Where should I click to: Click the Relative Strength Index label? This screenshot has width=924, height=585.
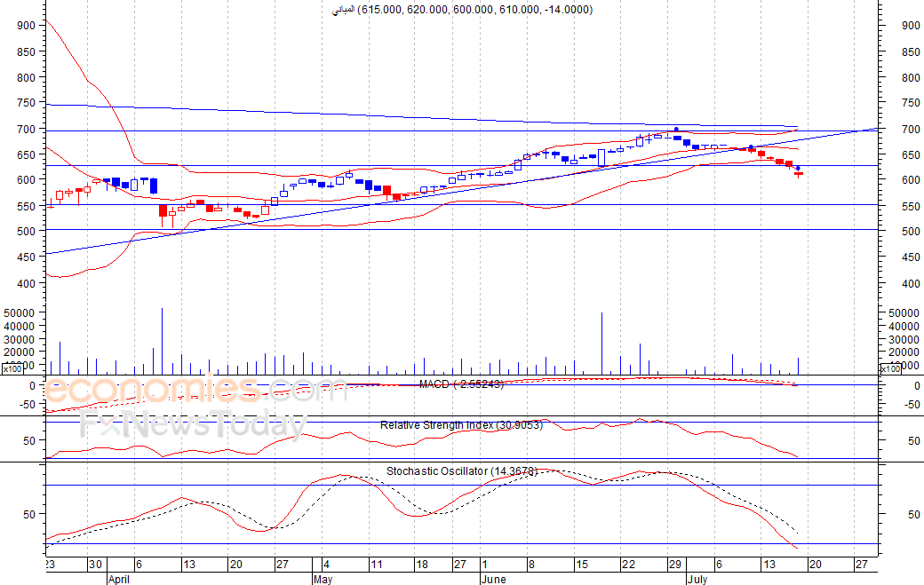[x=461, y=425]
